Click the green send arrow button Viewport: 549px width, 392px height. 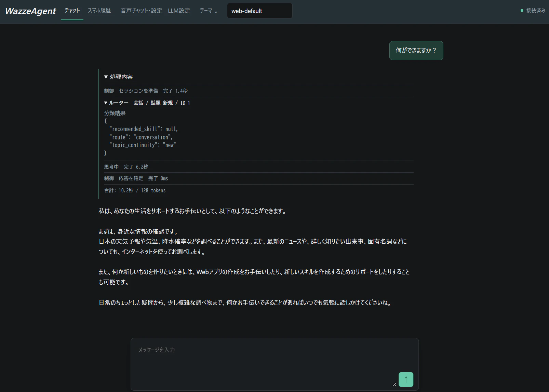pyautogui.click(x=406, y=379)
